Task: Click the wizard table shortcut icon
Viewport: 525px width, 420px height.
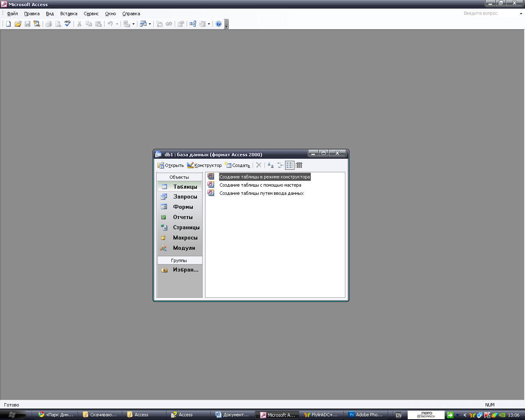Action: click(211, 185)
